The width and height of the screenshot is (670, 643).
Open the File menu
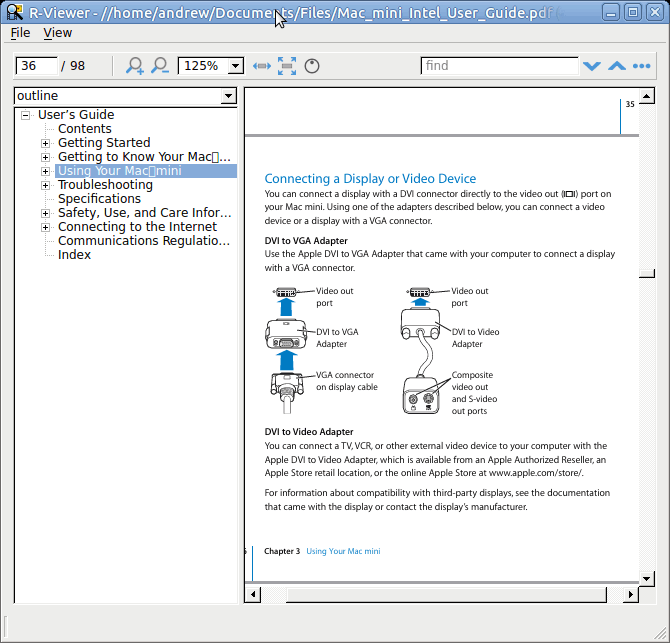coord(20,33)
